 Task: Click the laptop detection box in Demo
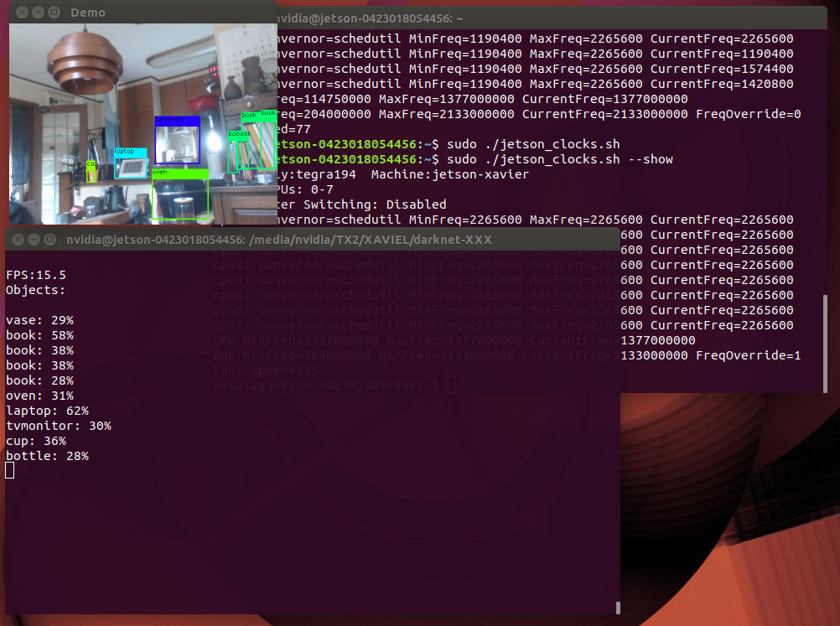coord(130,163)
